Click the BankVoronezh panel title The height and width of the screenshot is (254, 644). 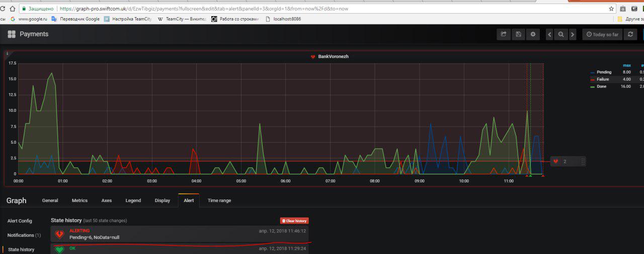point(333,56)
